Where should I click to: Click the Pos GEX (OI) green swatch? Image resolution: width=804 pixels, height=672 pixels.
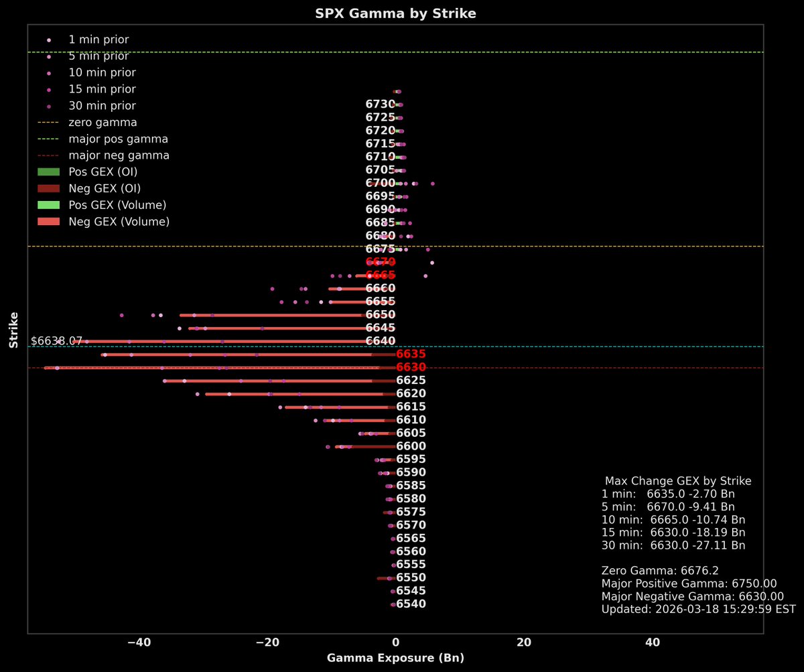49,172
